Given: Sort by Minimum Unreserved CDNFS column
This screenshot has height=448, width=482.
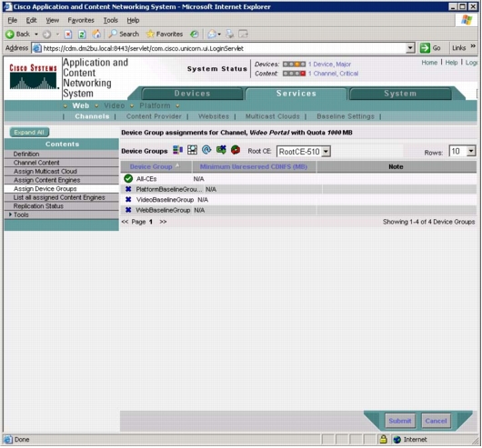Looking at the screenshot, I should (254, 166).
